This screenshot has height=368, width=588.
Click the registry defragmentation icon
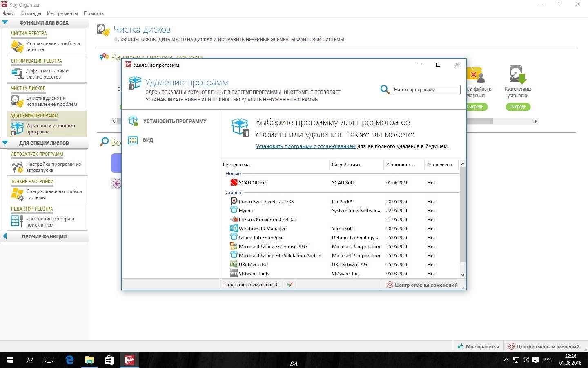[17, 74]
